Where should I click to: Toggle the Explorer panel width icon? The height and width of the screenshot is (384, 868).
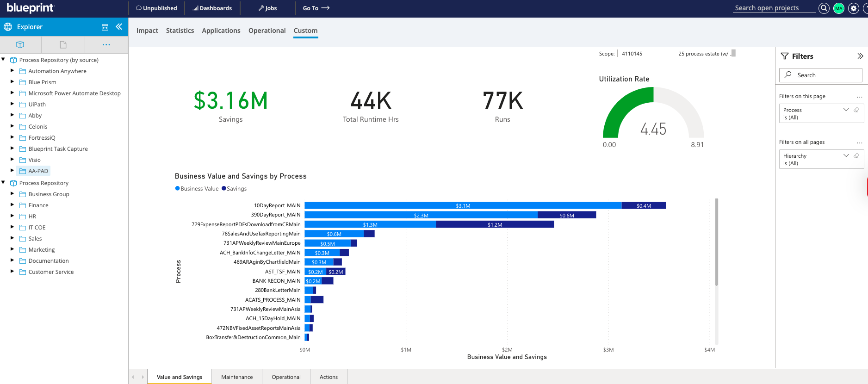[105, 27]
